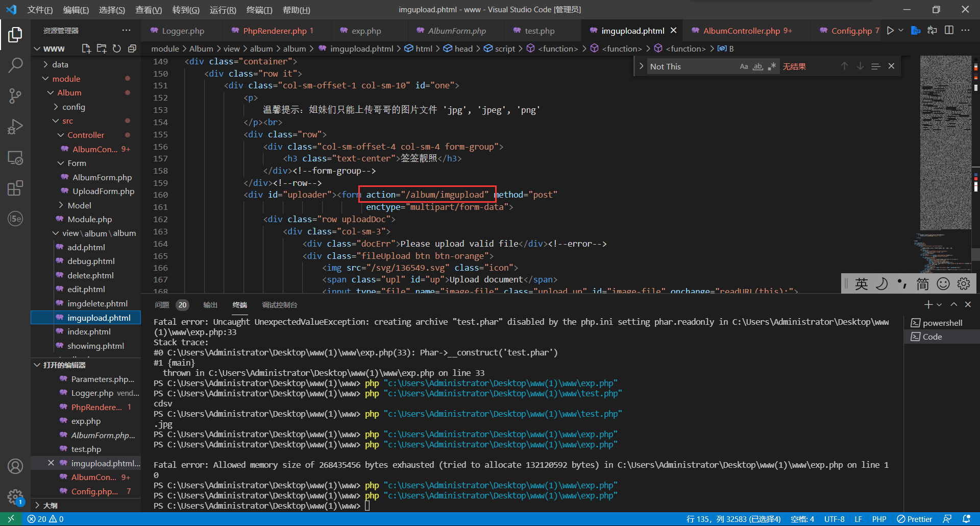Screen dimensions: 980x526
Task: Open the Run and Debug view
Action: point(15,127)
